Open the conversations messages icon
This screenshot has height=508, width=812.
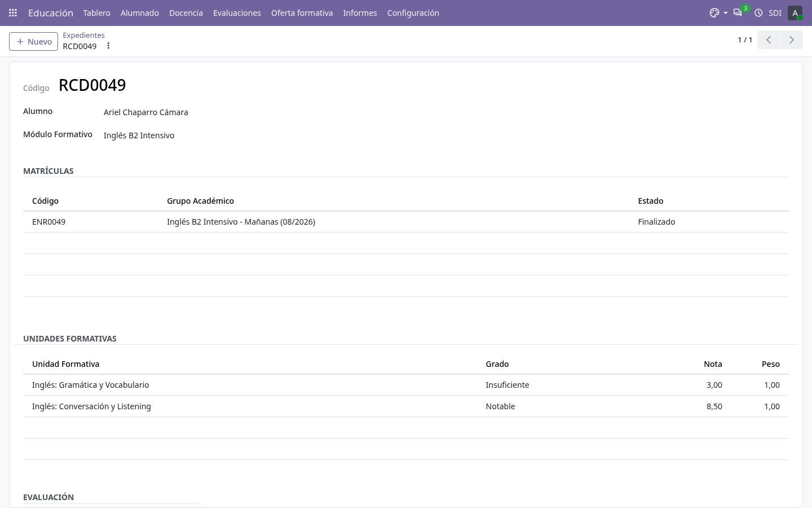click(x=738, y=12)
